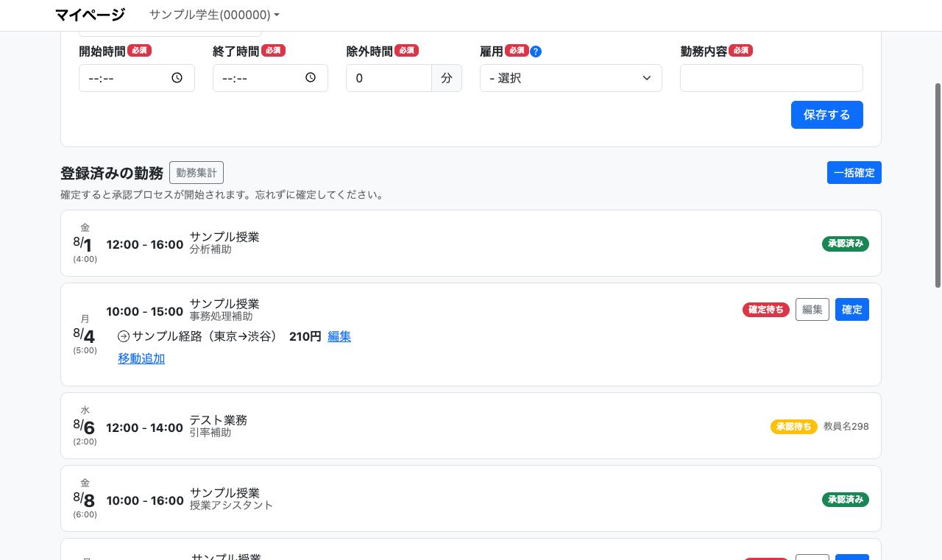Click the 必須 badge next to 勤務内容

click(x=740, y=51)
